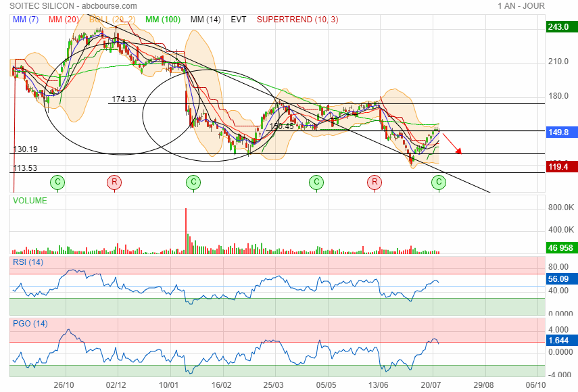Click the red R marker near 02/12
Viewport: 578px width, 392px height.
[x=114, y=182]
